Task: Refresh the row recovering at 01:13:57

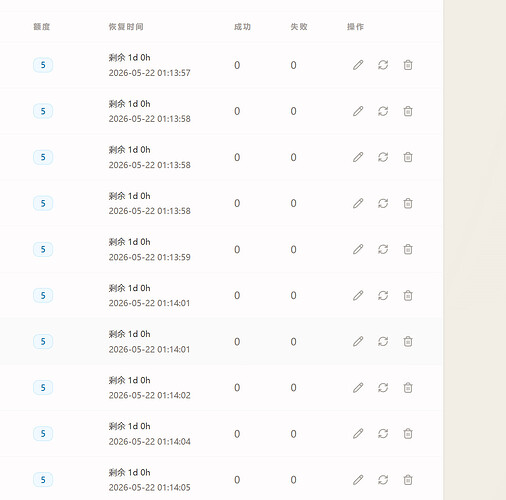Action: (383, 65)
